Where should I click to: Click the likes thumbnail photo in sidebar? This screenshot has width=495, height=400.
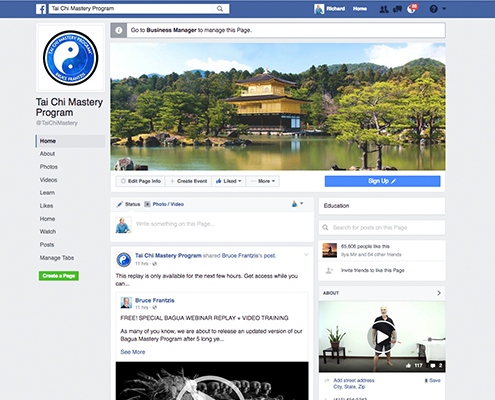[x=330, y=250]
